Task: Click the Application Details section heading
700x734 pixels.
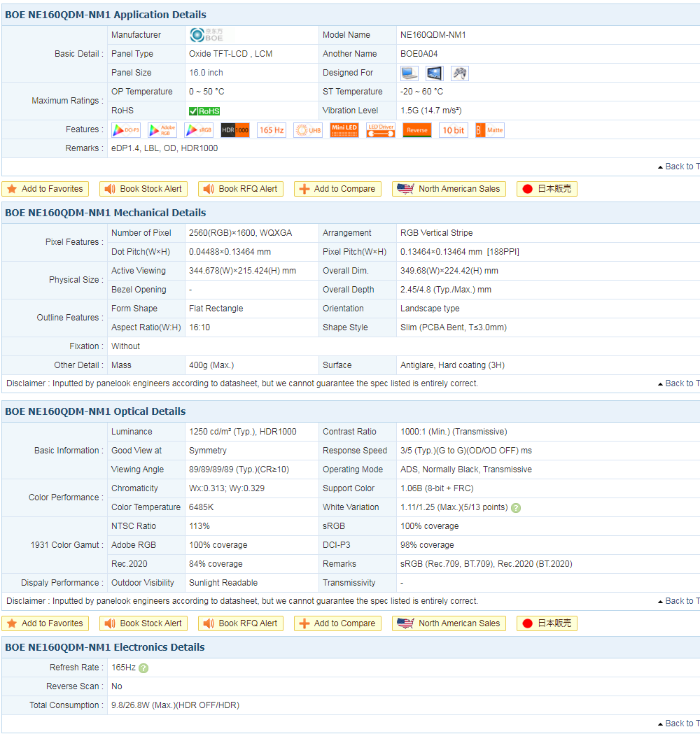Action: tap(106, 15)
